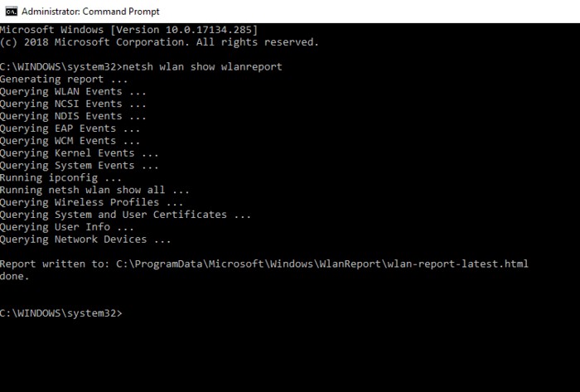
Task: Click the Querying System Events line
Action: point(79,166)
